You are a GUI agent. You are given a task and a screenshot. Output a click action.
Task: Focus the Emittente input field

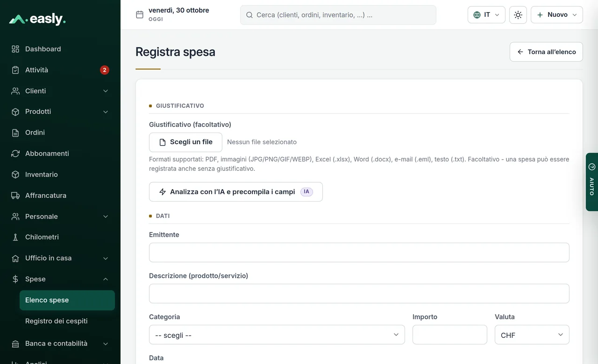[x=359, y=252]
